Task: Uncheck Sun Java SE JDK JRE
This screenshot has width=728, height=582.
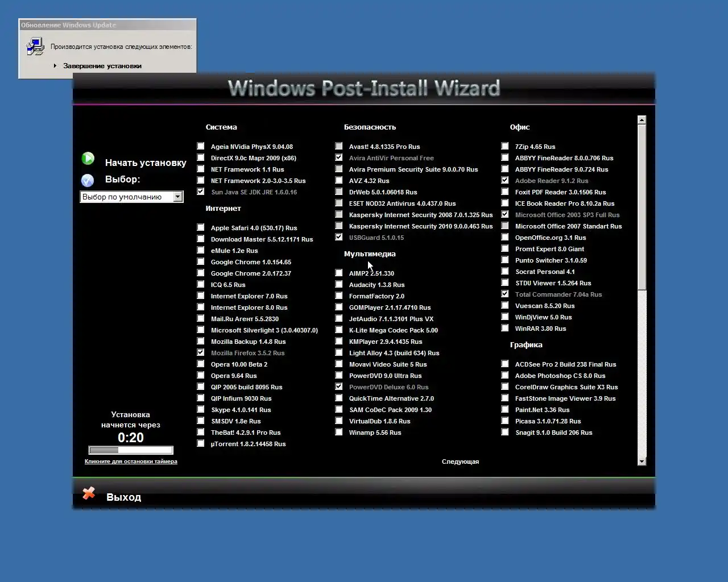Action: (201, 192)
